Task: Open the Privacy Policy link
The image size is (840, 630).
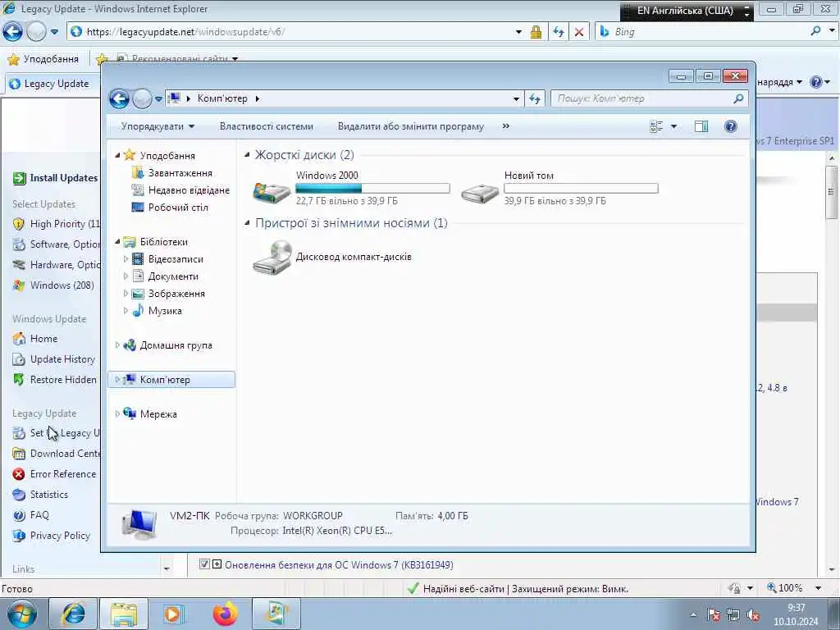Action: click(x=60, y=535)
